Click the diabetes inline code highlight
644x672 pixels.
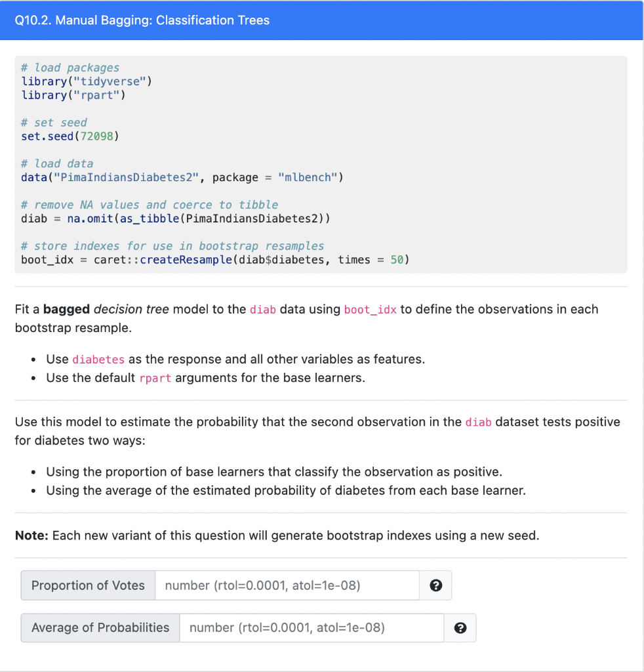pos(98,359)
